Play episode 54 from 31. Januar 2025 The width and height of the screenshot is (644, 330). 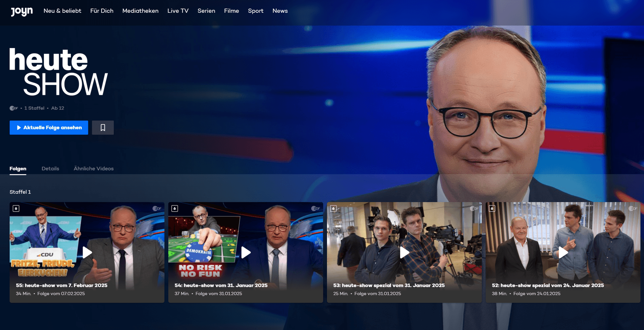(246, 252)
